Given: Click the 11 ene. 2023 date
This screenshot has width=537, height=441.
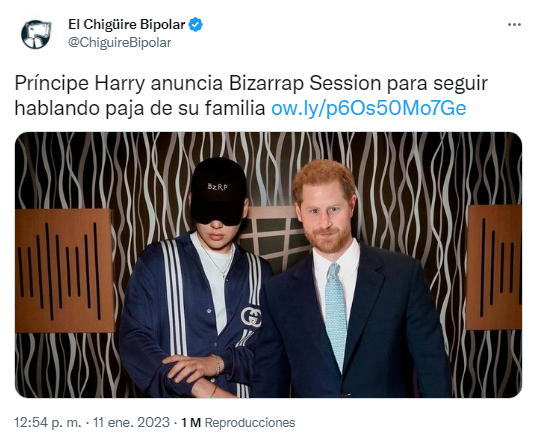Looking at the screenshot, I should 131,422.
